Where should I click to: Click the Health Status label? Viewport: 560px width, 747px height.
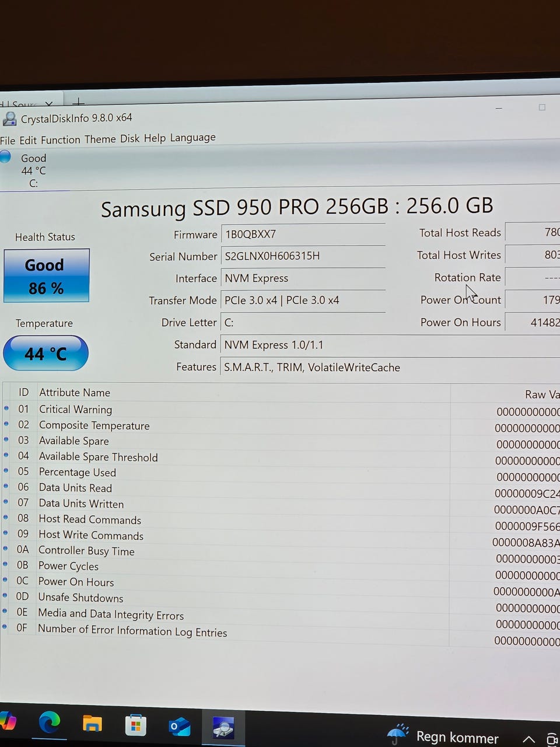[45, 237]
